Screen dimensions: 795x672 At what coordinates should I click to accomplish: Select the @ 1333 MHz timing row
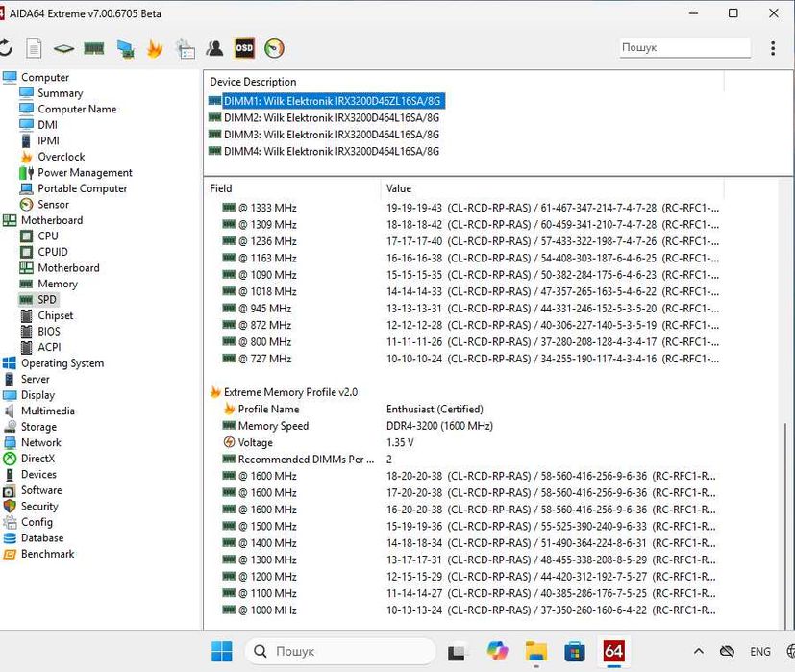point(470,208)
